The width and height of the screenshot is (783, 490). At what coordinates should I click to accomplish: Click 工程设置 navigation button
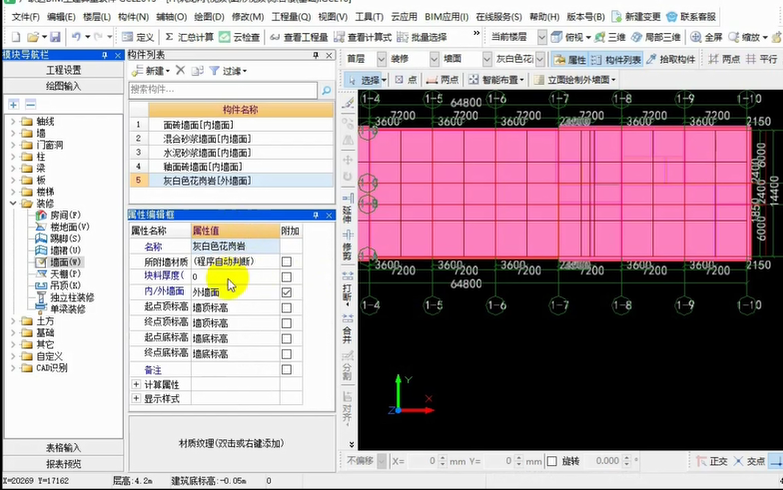63,70
